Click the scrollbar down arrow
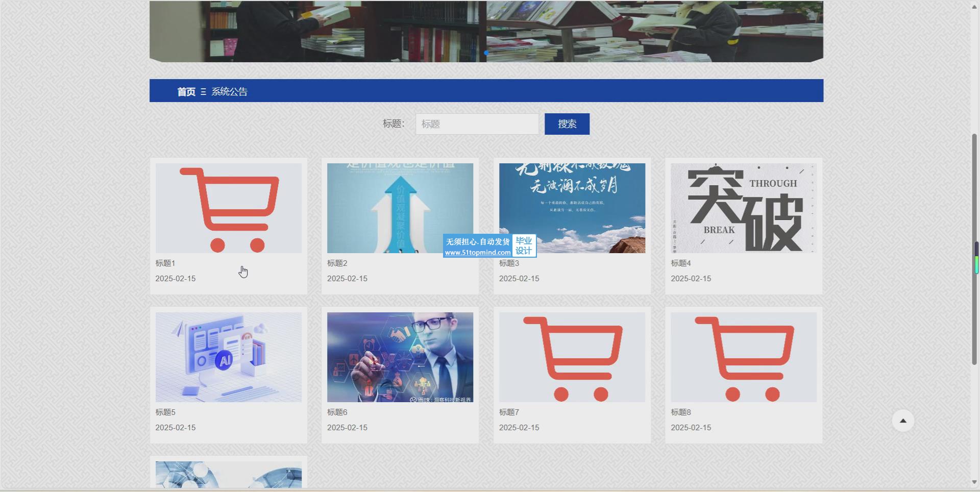Viewport: 980px width, 492px height. click(974, 482)
